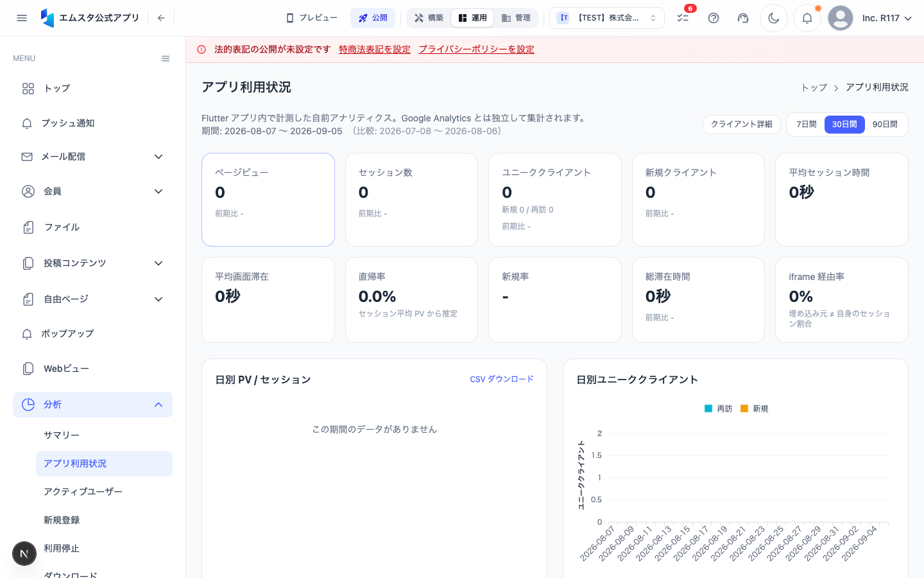Click the back arrow icon in header
924x578 pixels.
tap(161, 18)
